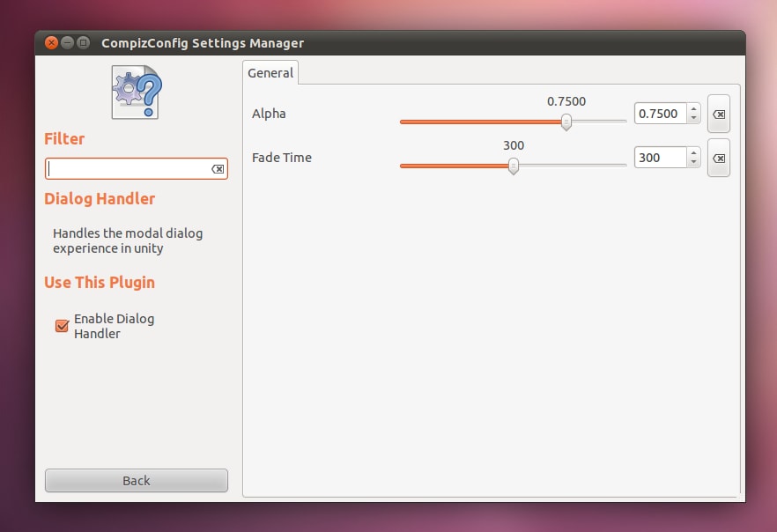Click the Dialog Handler plugin icon

(137, 92)
